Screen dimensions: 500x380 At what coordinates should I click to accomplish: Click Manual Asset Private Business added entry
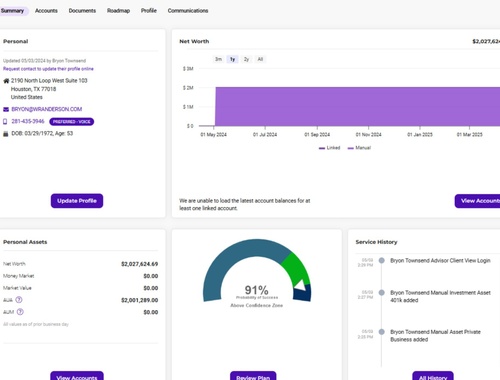435,336
